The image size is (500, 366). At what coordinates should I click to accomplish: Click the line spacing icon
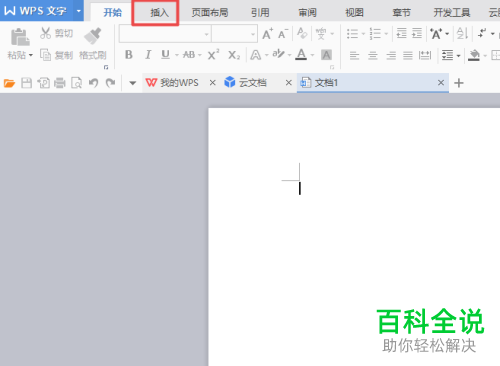tap(447, 55)
